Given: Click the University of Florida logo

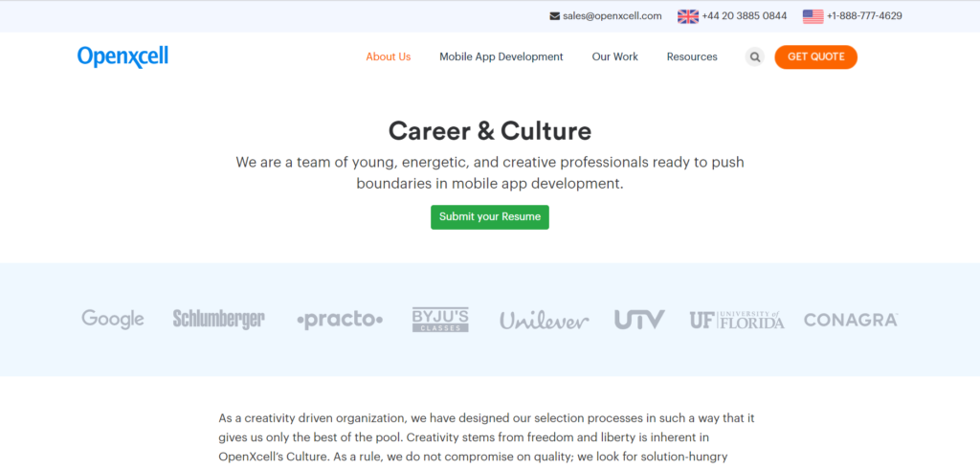Looking at the screenshot, I should click(x=736, y=320).
